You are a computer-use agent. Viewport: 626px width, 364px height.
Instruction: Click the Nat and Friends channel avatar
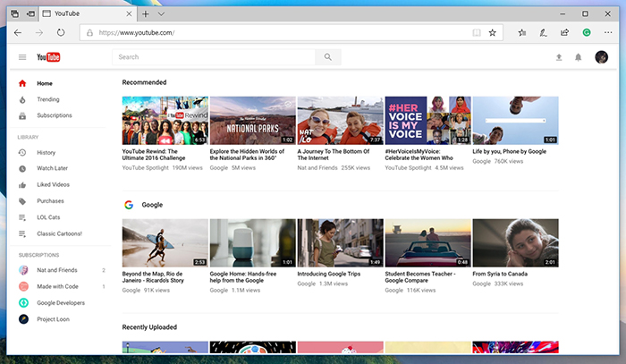23,270
